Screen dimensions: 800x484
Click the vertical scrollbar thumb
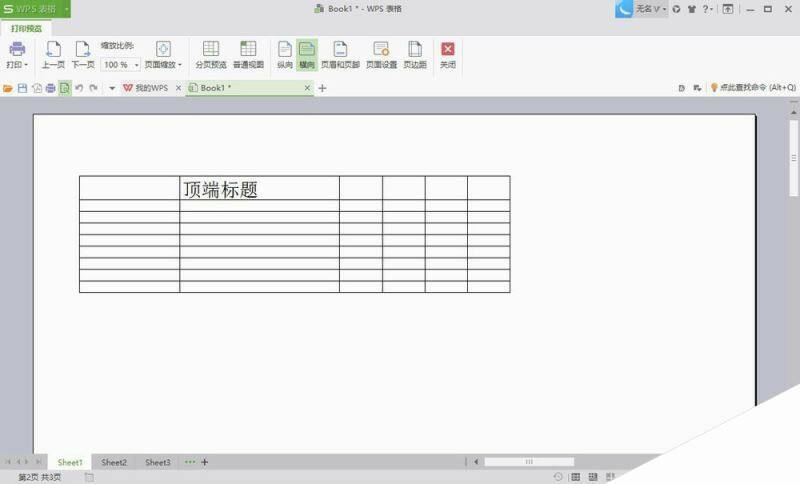coord(793,158)
